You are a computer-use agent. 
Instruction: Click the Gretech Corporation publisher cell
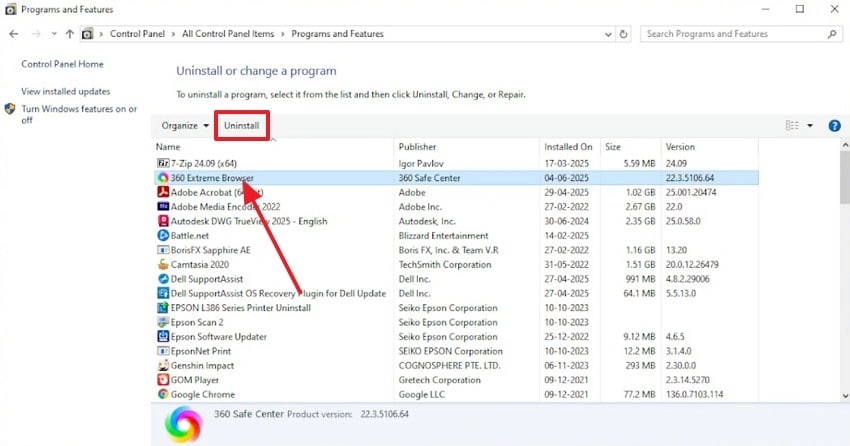[440, 380]
